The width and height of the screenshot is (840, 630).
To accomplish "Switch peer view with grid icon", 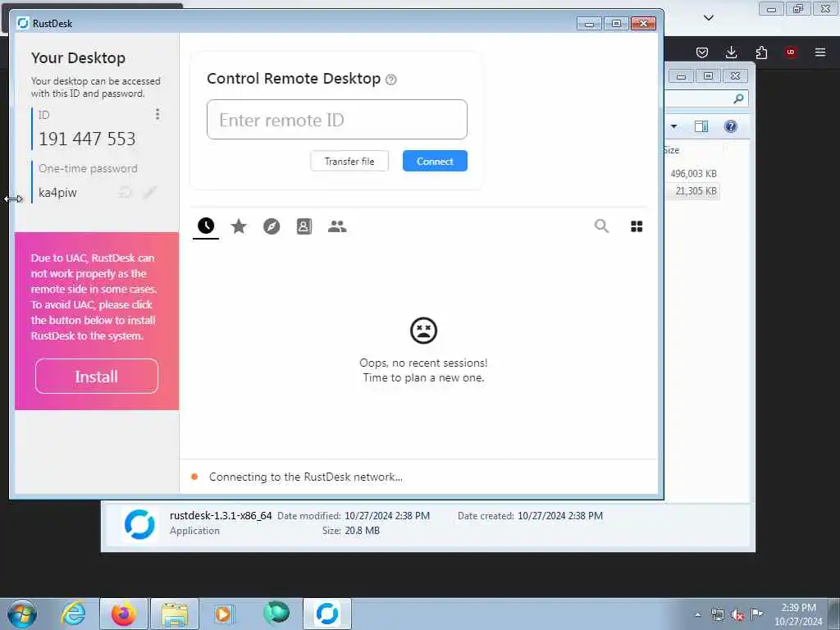I will pos(637,226).
